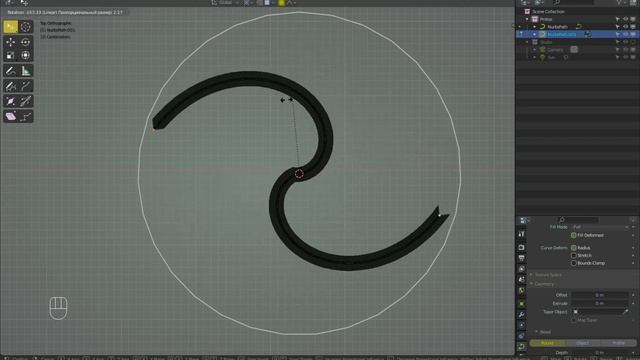640x360 pixels.
Task: Select the 3D Cursor tool
Action: [26, 27]
